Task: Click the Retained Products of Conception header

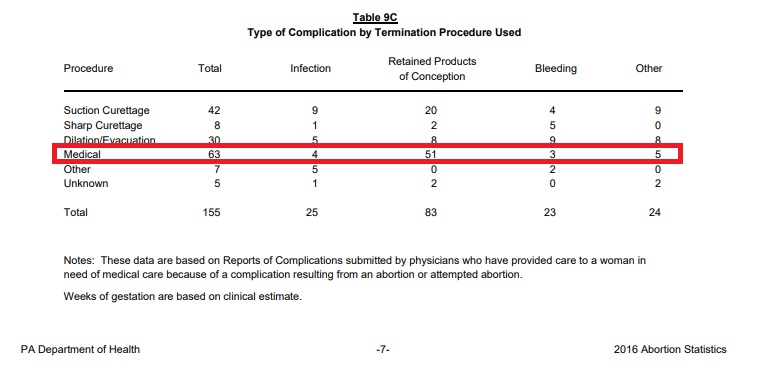Action: [432, 69]
